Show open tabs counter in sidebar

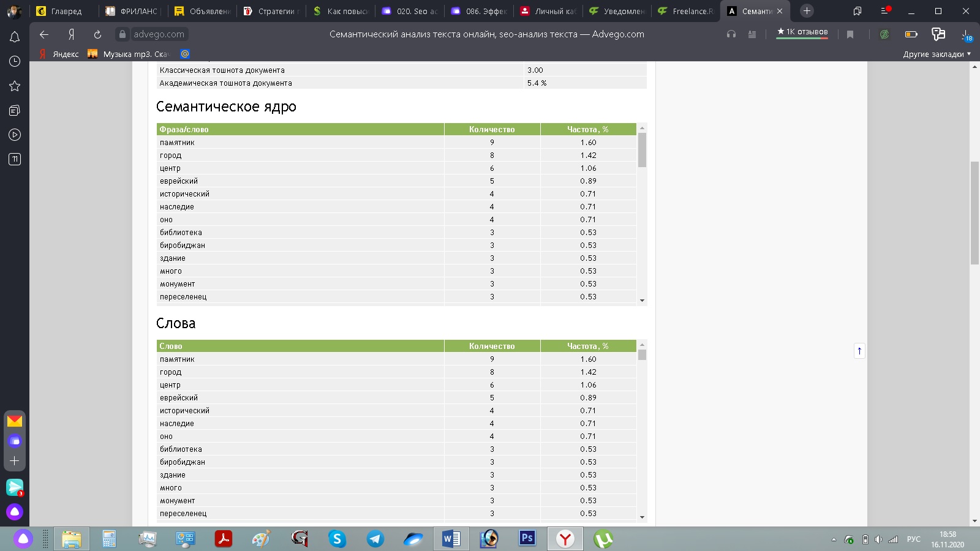pyautogui.click(x=15, y=159)
